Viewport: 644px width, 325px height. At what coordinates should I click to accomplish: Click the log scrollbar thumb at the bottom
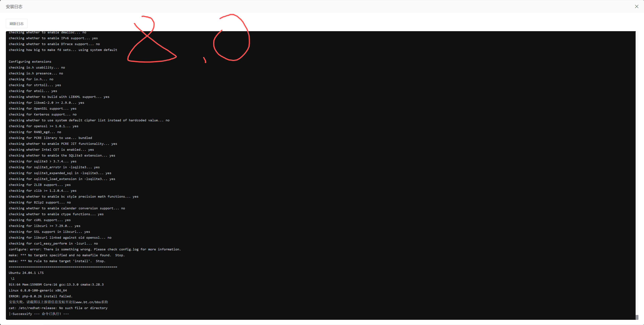637,317
